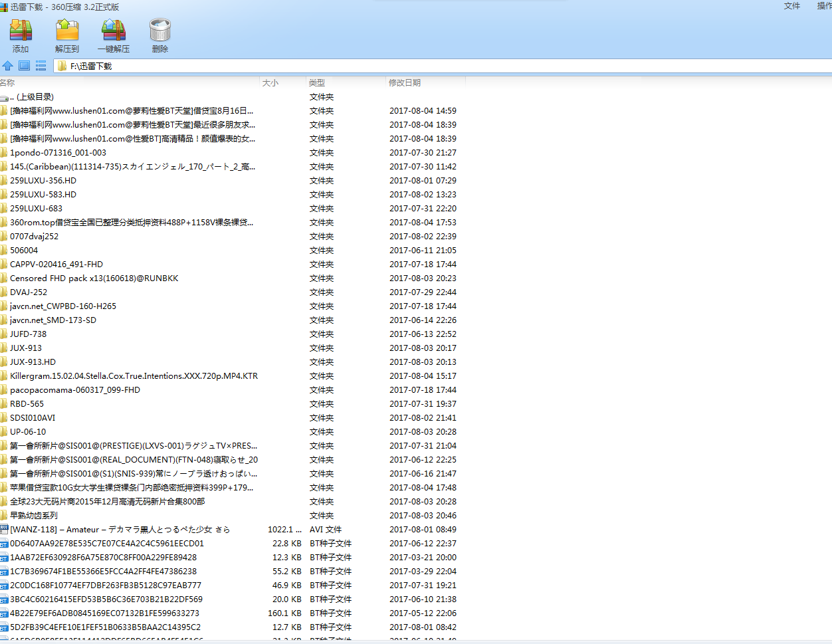Click the 删除 (delete) trash icon
The width and height of the screenshot is (832, 644).
pyautogui.click(x=160, y=31)
